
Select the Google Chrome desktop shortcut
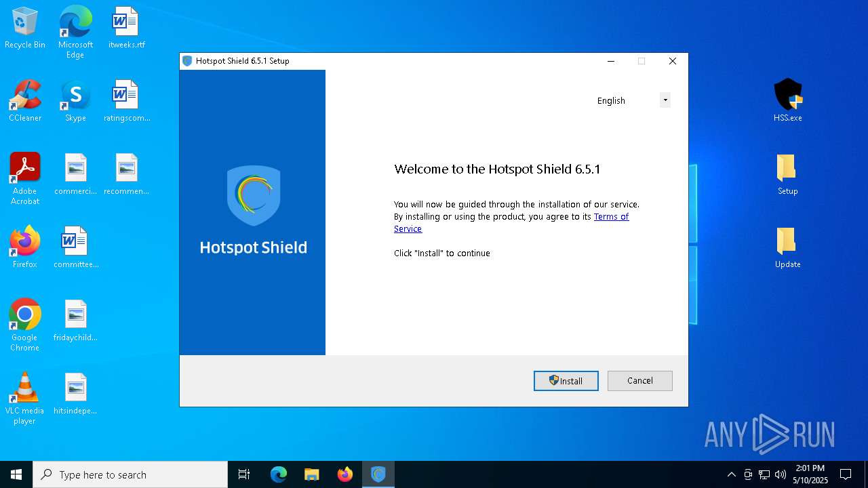25,325
